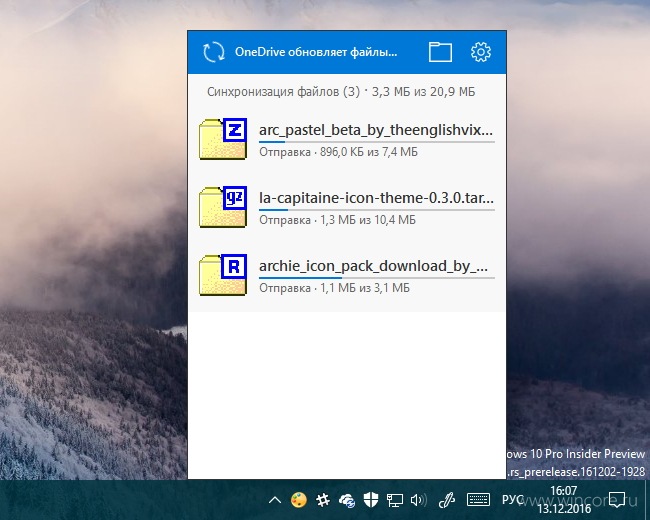Click the archie_icon_pack R archive icon
Viewport: 650px width, 520px height.
pos(223,275)
